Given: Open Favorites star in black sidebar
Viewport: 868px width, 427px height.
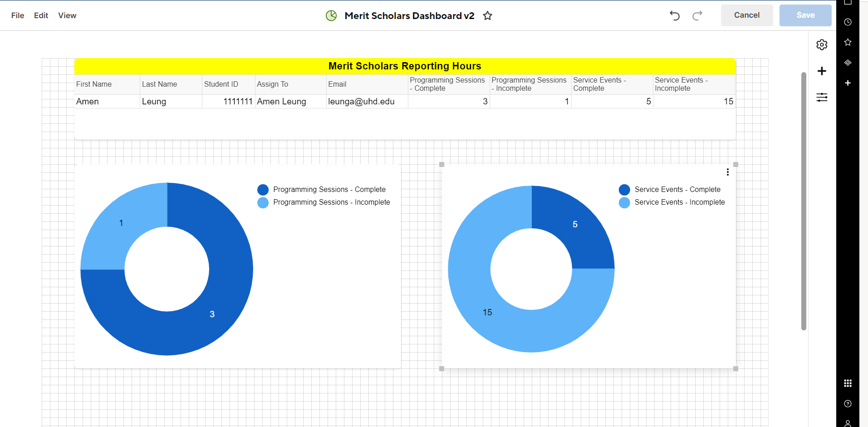Looking at the screenshot, I should tap(848, 42).
